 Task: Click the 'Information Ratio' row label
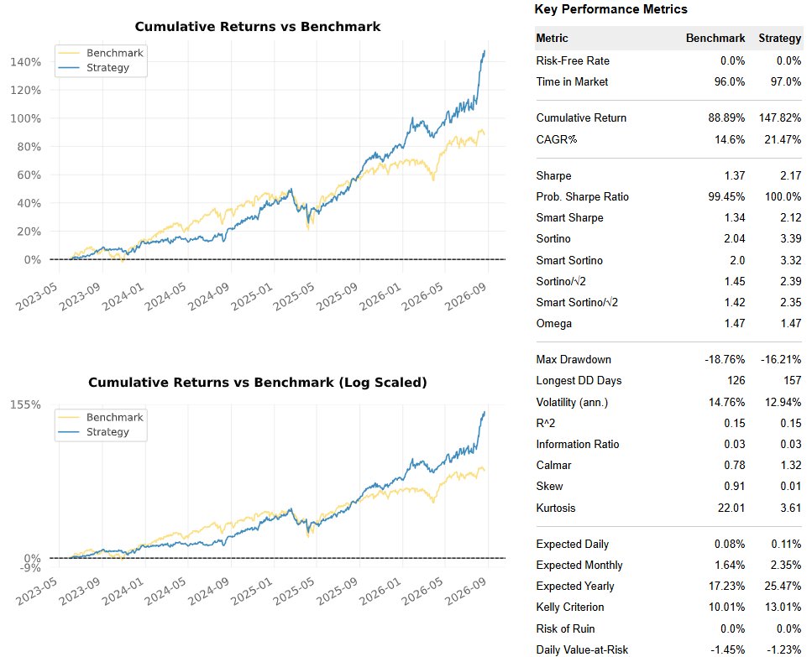[x=578, y=445]
